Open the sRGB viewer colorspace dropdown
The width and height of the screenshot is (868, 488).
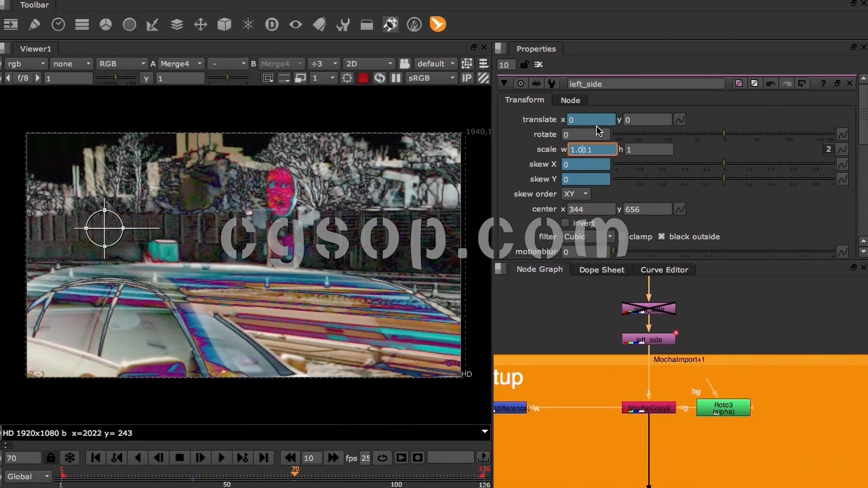click(x=430, y=79)
